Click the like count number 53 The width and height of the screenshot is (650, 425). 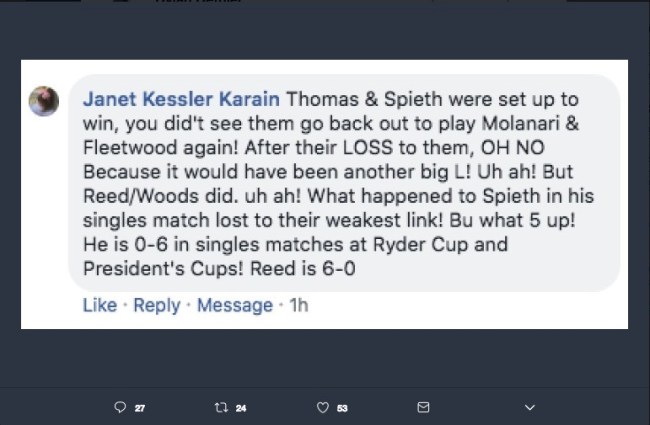pyautogui.click(x=342, y=408)
